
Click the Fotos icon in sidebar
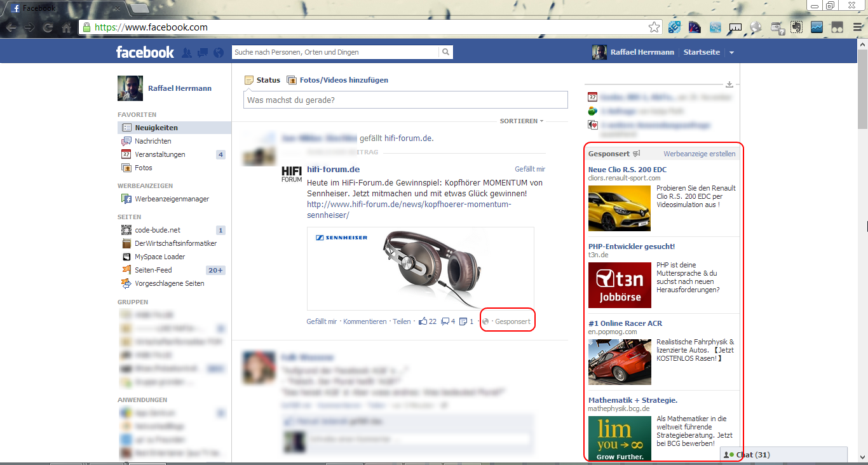[126, 168]
